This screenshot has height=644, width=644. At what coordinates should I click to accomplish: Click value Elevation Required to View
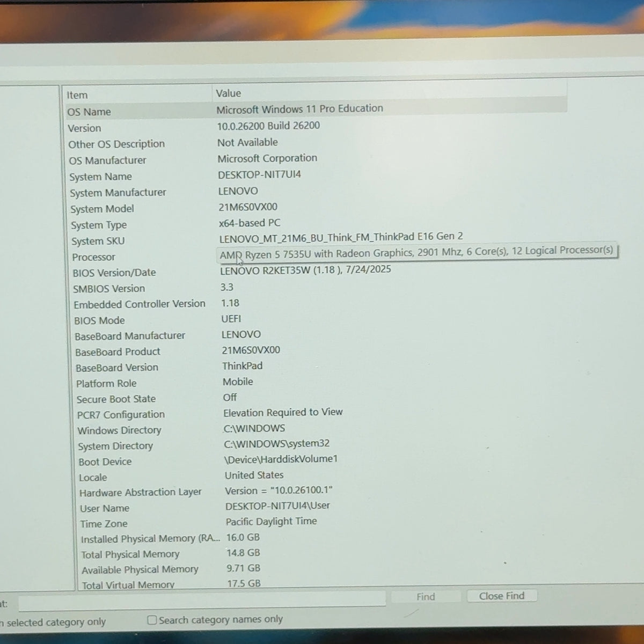[x=283, y=412]
